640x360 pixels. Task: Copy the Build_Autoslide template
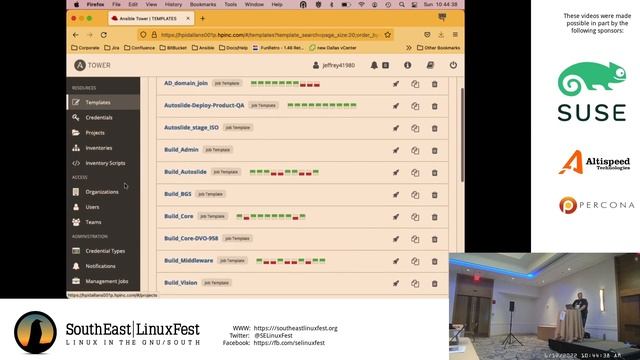[x=415, y=173]
